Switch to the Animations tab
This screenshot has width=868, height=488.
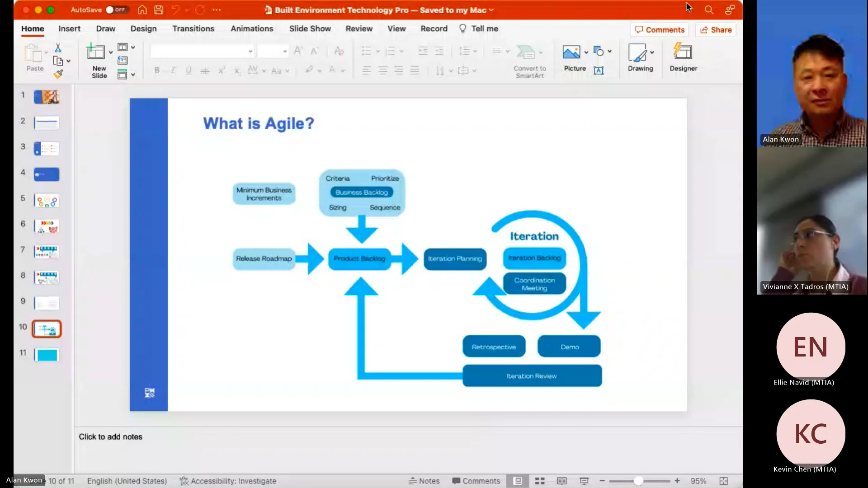(252, 28)
